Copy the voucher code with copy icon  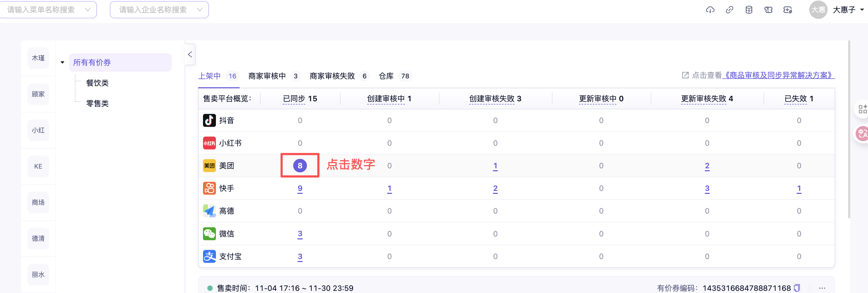click(797, 288)
